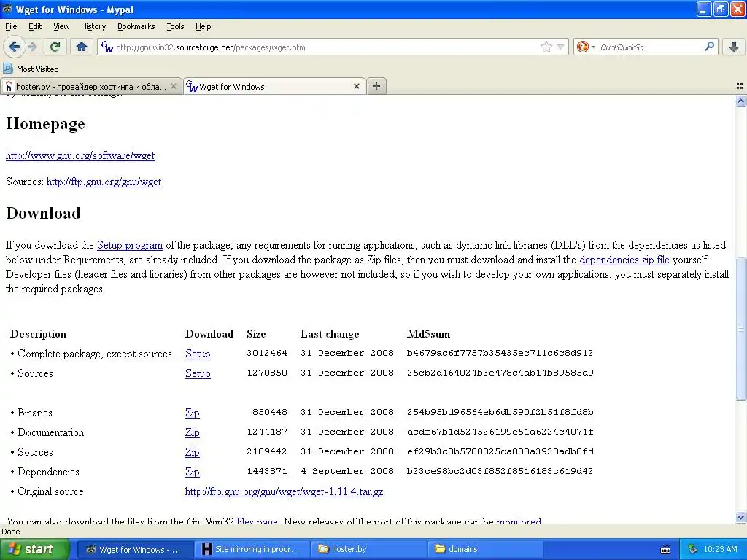Open the gnu.org/software/wget homepage link
Screen dimensions: 747x560
80,155
